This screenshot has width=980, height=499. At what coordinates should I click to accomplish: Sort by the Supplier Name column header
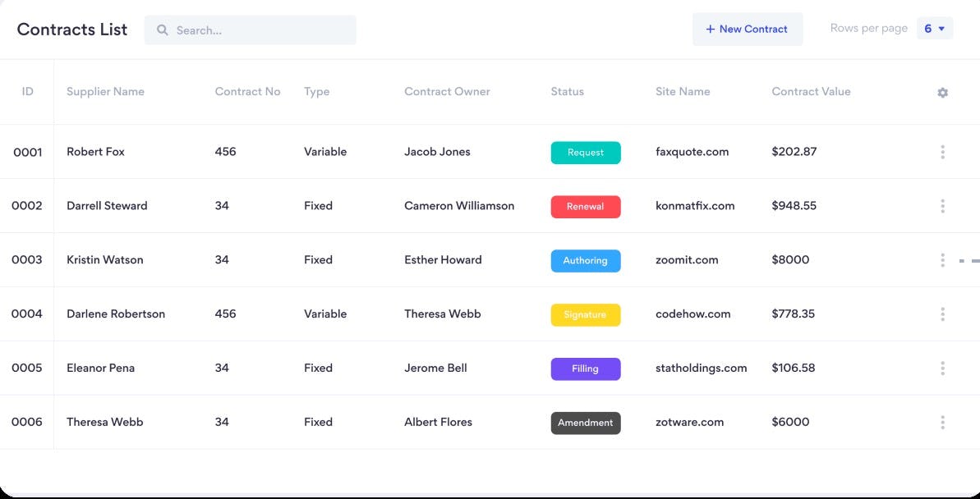pyautogui.click(x=105, y=92)
